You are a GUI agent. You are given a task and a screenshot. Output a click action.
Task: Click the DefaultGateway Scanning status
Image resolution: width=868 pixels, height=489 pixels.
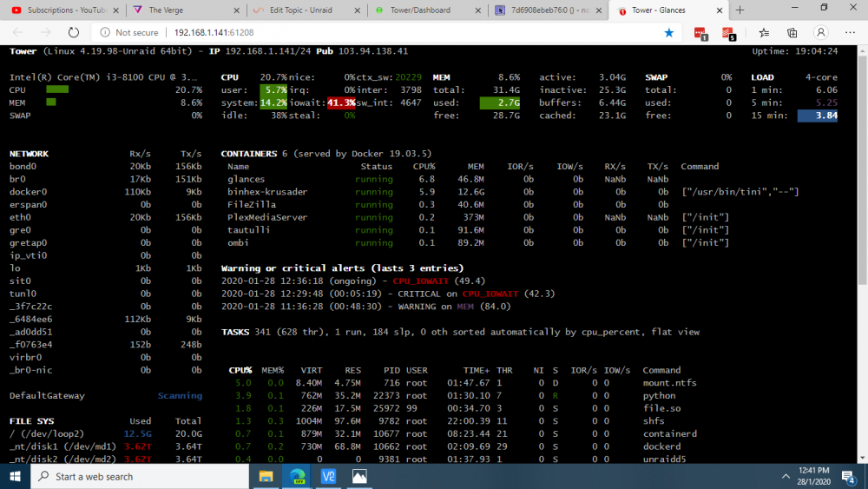180,395
